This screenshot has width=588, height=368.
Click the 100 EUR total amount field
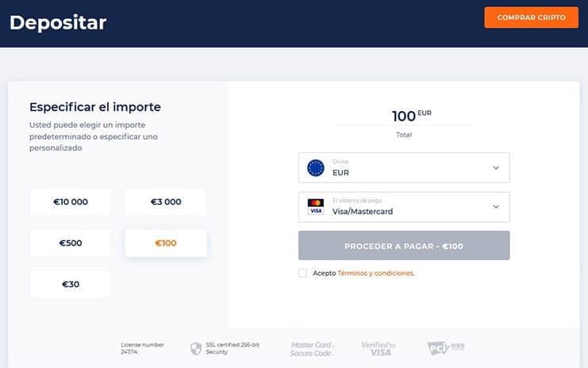(404, 116)
